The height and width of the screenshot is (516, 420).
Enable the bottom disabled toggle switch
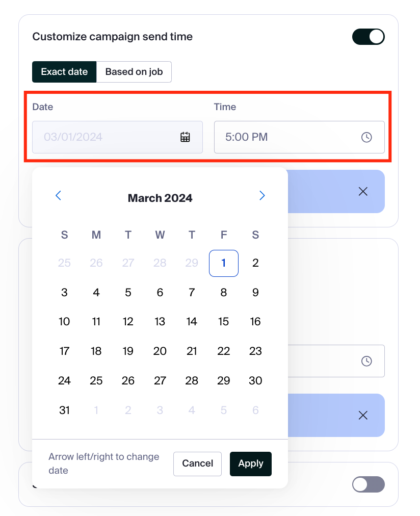pos(369,484)
